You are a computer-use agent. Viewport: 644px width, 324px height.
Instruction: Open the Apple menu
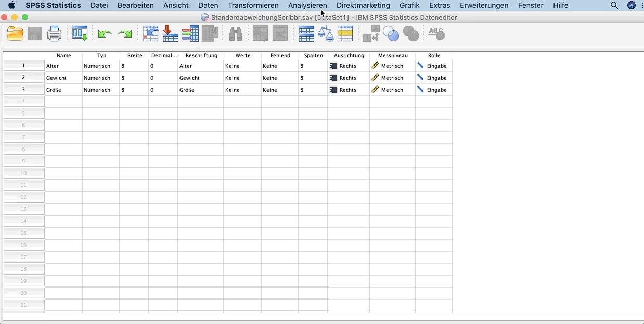pyautogui.click(x=11, y=5)
